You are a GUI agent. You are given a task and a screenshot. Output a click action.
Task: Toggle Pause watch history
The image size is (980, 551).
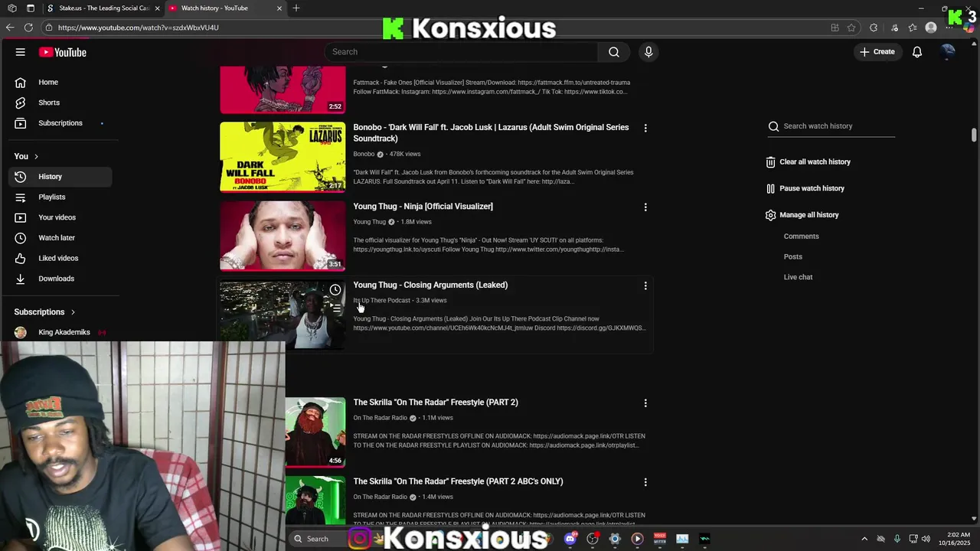[x=805, y=188]
